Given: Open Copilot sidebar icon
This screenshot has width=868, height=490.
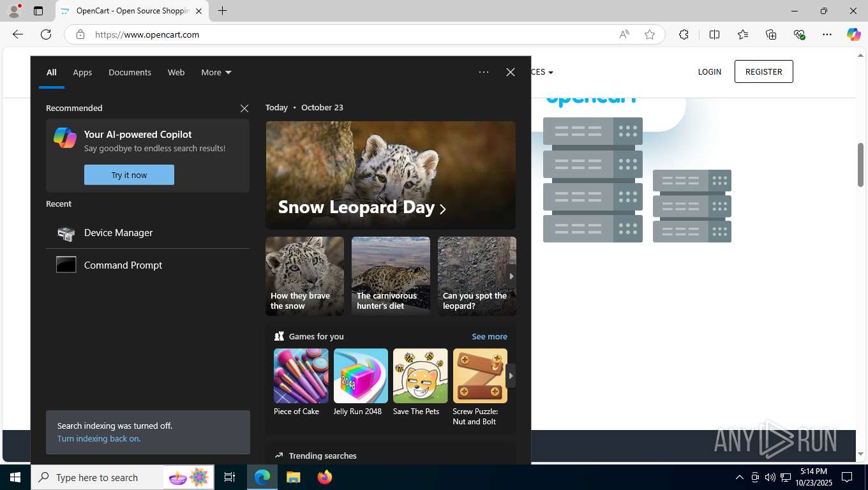Looking at the screenshot, I should (x=854, y=34).
